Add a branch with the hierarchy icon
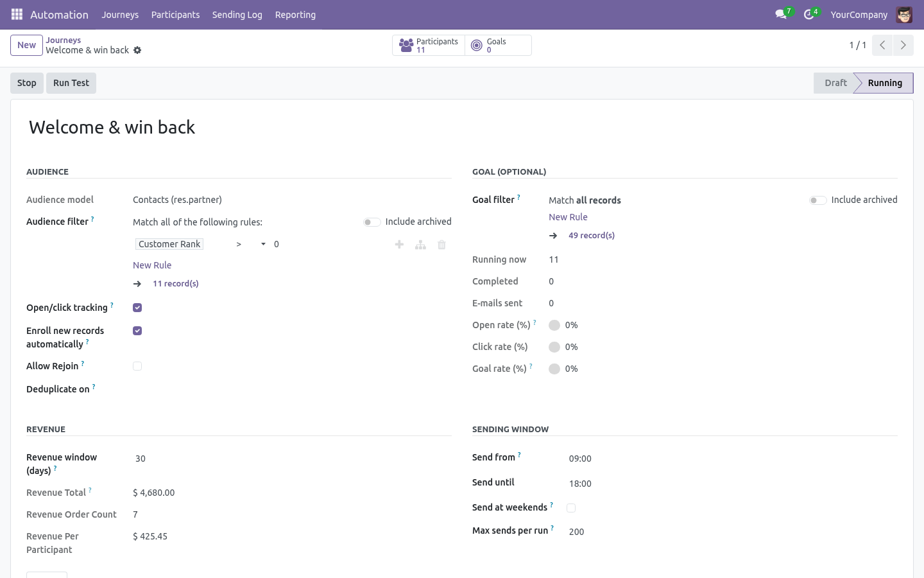This screenshot has height=578, width=924. coord(420,244)
